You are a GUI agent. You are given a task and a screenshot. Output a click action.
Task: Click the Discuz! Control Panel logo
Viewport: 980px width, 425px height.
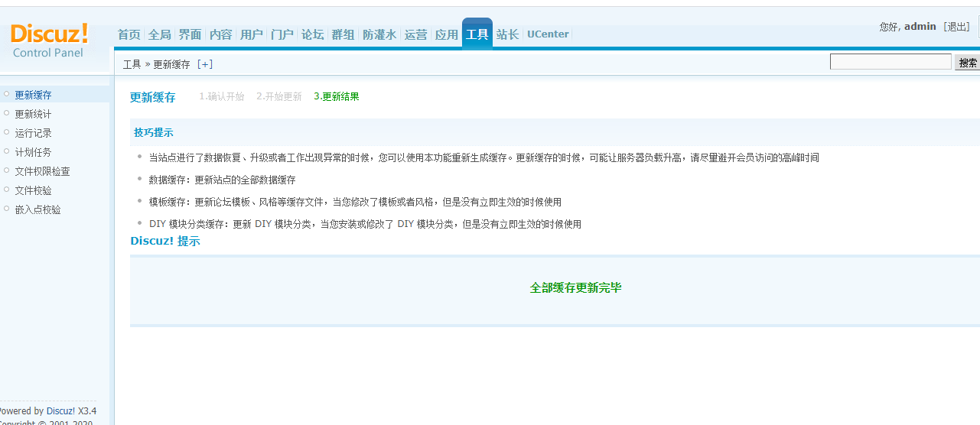click(x=49, y=41)
